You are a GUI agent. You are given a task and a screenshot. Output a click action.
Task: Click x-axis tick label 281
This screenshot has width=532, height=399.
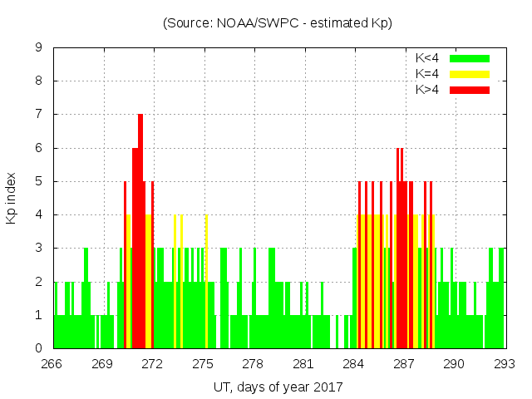[x=303, y=364]
